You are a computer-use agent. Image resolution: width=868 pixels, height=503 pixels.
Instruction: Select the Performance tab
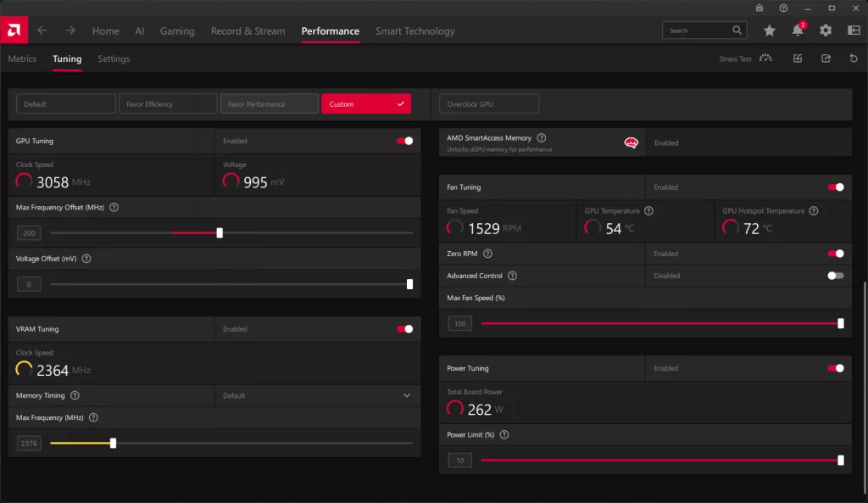330,31
